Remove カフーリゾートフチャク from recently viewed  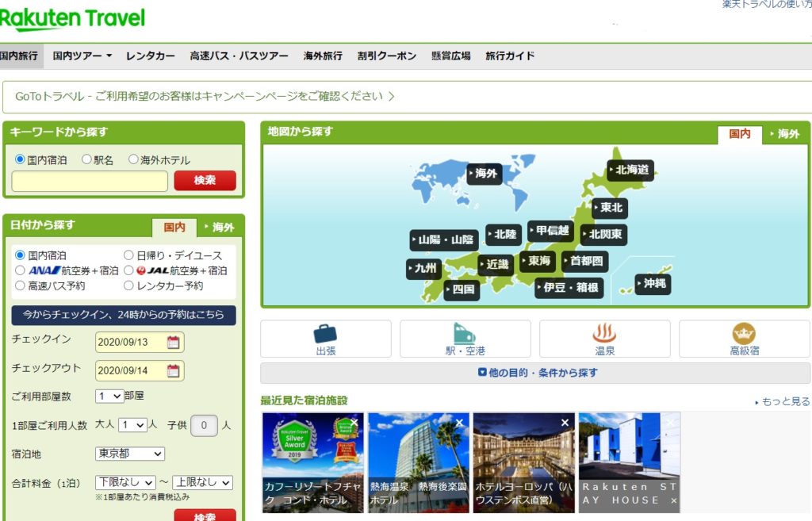(x=354, y=423)
